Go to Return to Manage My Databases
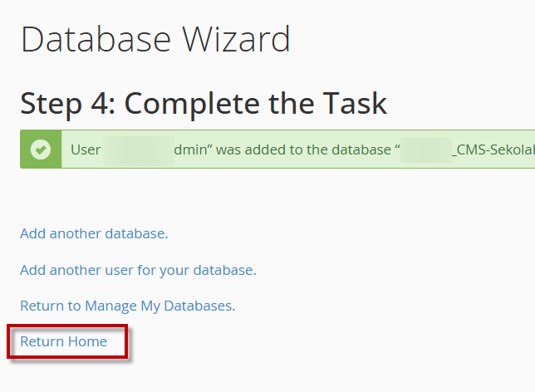The width and height of the screenshot is (535, 392). click(x=128, y=306)
